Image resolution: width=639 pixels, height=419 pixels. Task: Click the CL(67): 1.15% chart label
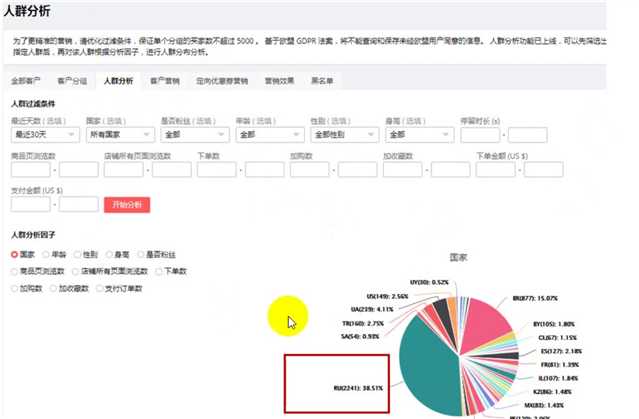point(557,337)
